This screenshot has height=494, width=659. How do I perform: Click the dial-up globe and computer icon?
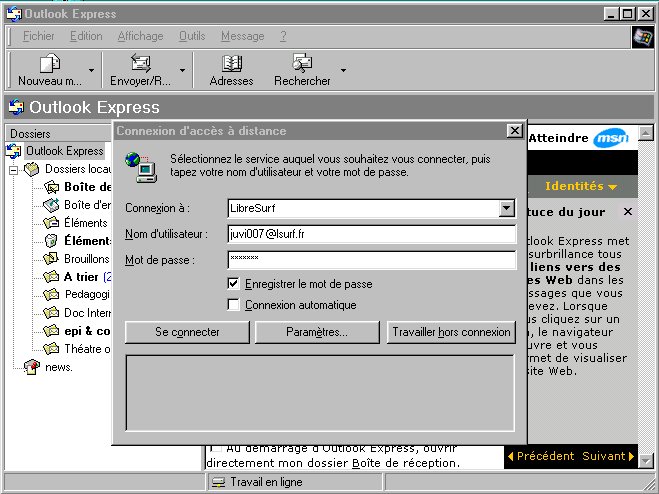coord(141,167)
